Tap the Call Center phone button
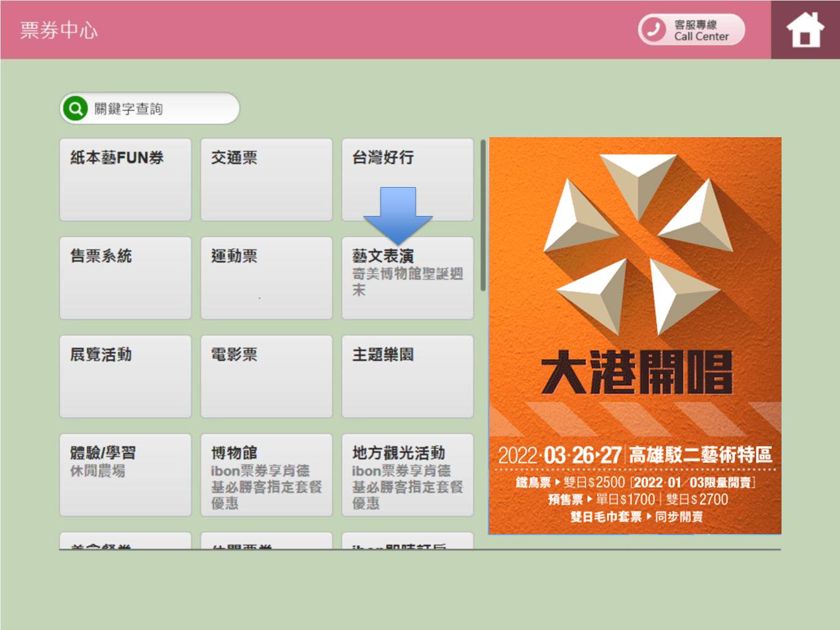Image resolution: width=840 pixels, height=630 pixels. (x=691, y=30)
